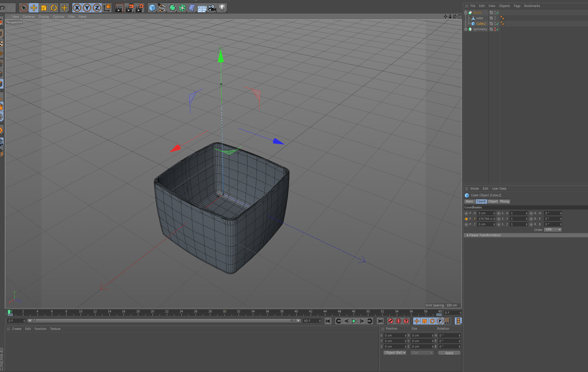
Task: Open the Tags menu in Object Manager
Action: point(517,6)
